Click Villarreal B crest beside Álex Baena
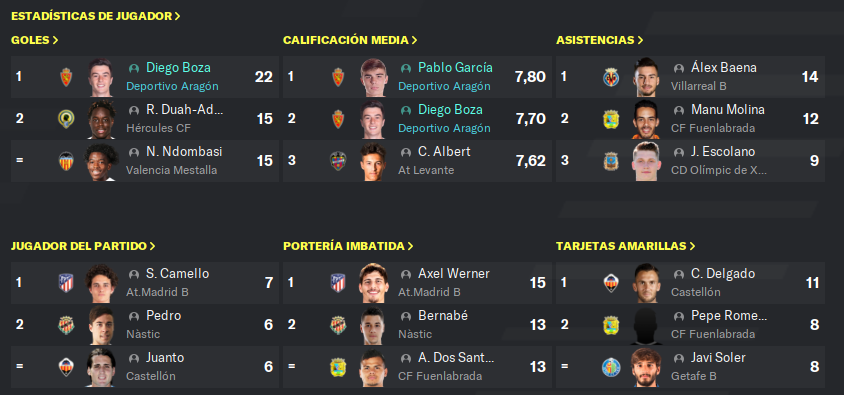844x395 pixels. tap(611, 77)
